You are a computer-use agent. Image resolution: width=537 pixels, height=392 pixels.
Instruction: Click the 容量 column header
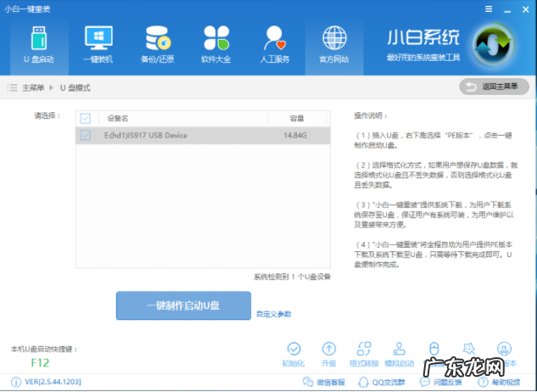pyautogui.click(x=297, y=119)
